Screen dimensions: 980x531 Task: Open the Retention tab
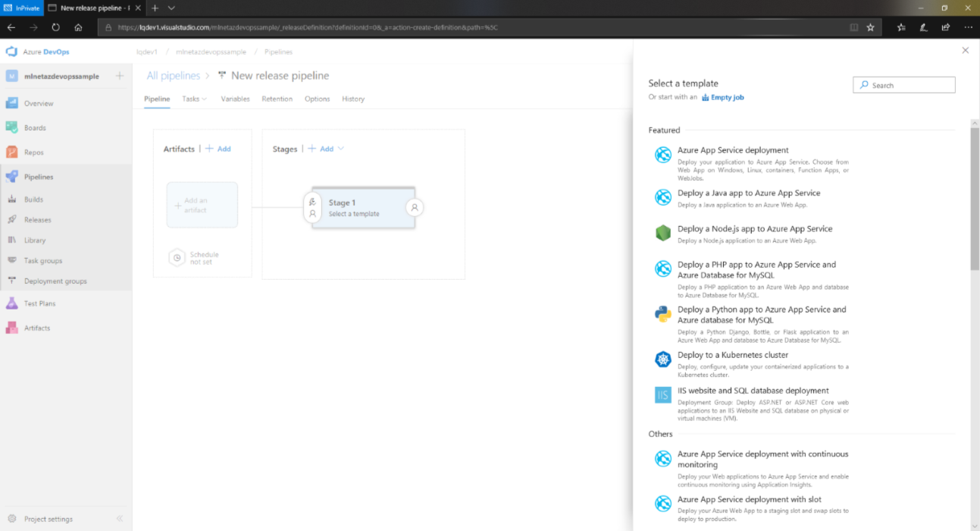[277, 99]
